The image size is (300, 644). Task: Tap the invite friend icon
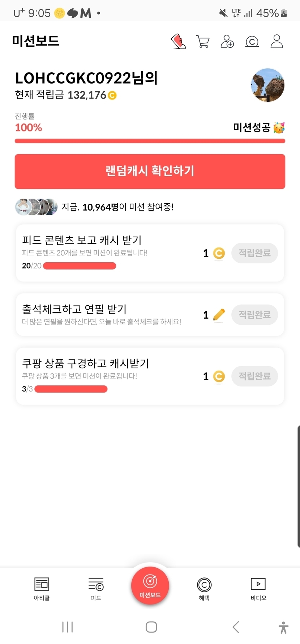click(x=227, y=42)
